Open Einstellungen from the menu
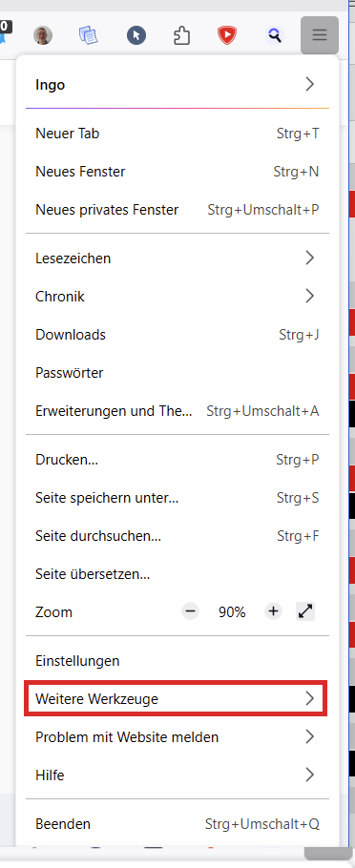 coord(177,660)
